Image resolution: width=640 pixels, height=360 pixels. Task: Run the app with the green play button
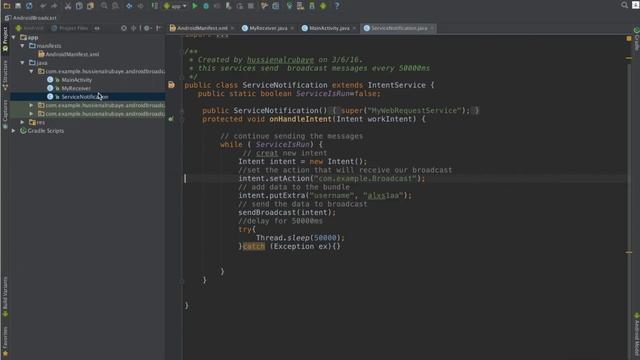tap(195, 6)
